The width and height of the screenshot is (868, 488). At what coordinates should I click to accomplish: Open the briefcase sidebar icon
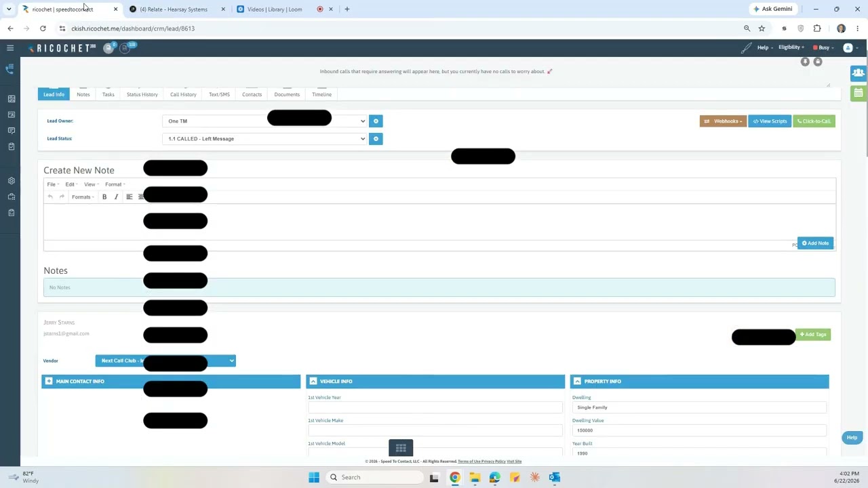coord(12,197)
